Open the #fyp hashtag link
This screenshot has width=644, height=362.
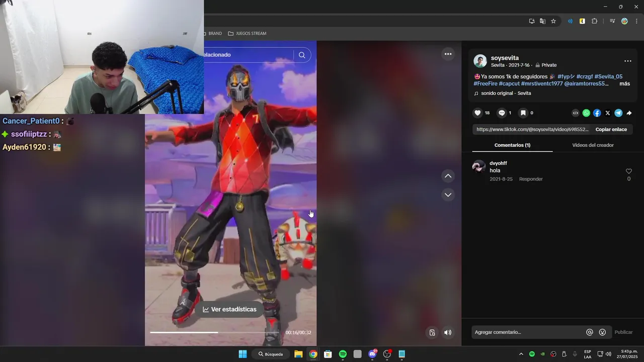pyautogui.click(x=566, y=76)
